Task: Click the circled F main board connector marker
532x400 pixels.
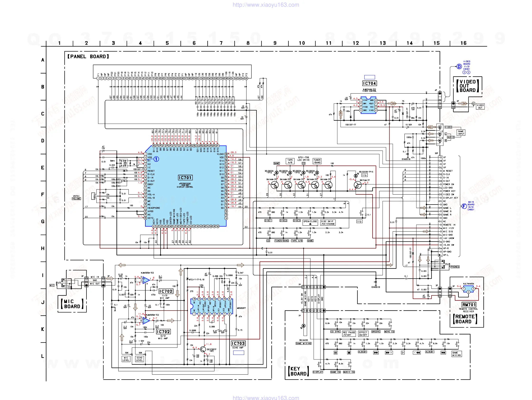Action: 464,206
